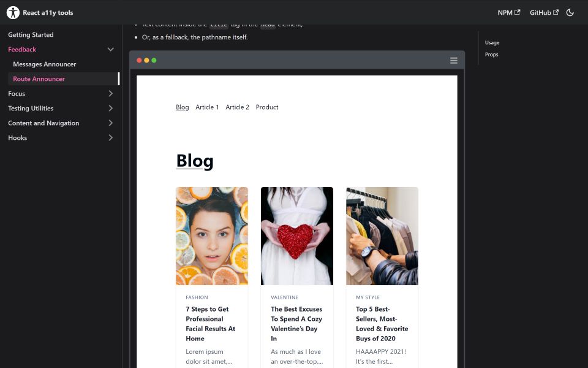The image size is (588, 368).
Task: Open the Focus sidebar category
Action: coord(17,93)
